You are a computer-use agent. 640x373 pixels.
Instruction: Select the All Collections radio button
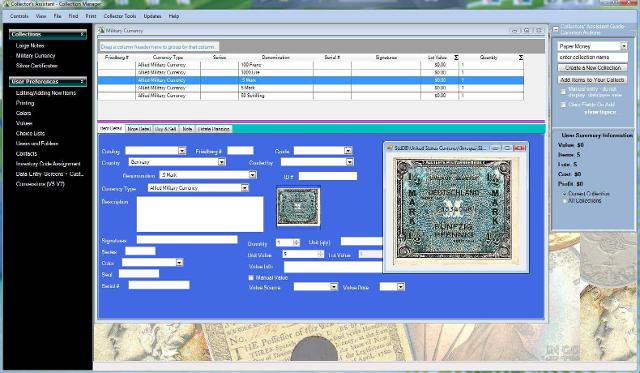coord(565,201)
